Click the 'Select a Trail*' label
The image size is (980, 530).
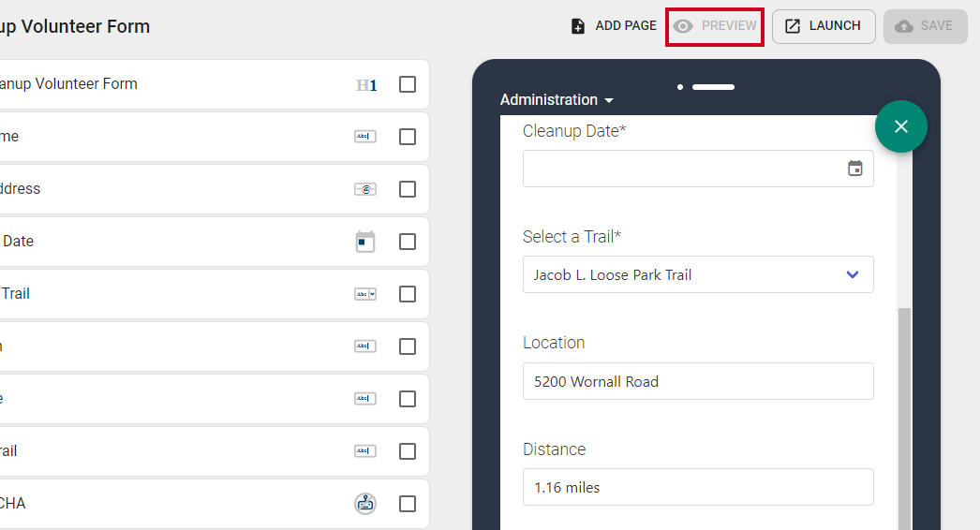point(572,237)
